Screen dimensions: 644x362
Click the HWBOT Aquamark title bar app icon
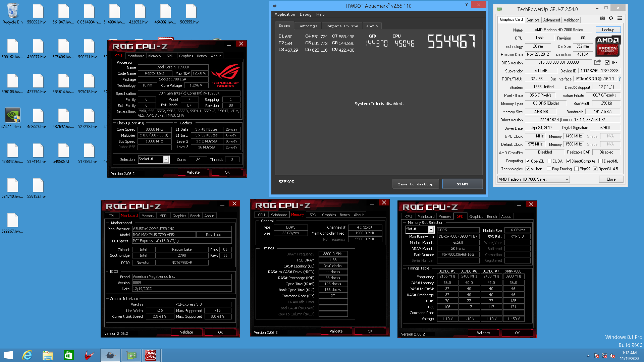(x=275, y=6)
